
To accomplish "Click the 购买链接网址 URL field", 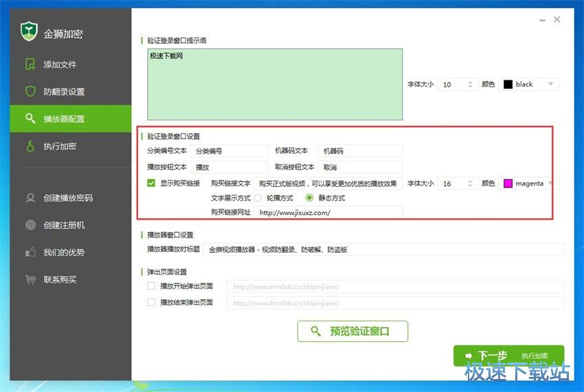I will pos(328,213).
